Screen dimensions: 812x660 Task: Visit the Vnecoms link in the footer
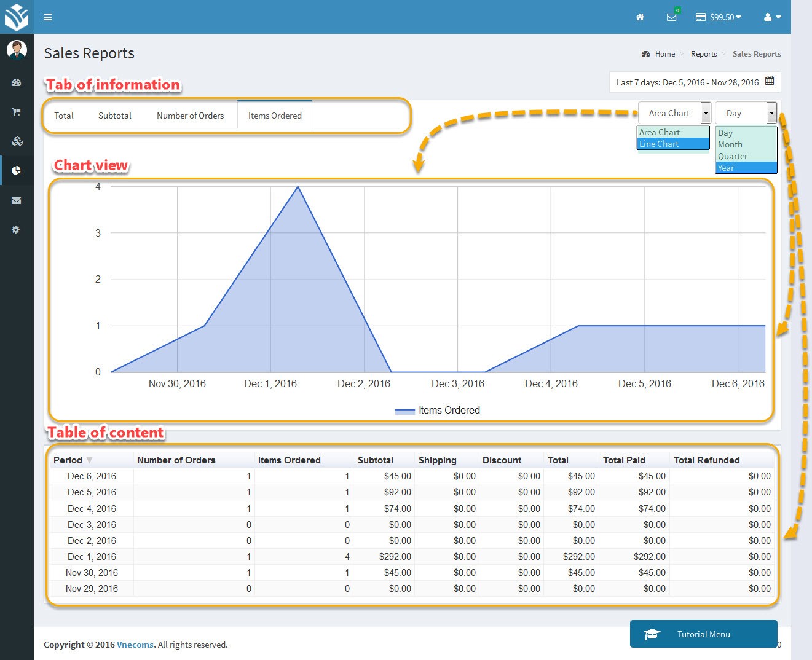(x=135, y=645)
